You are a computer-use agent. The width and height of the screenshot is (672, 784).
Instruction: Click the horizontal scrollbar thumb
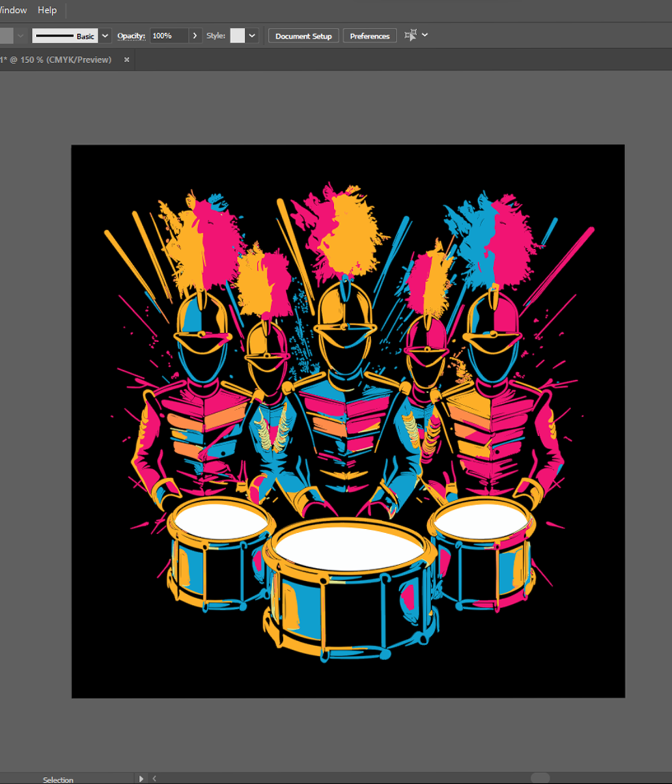[x=540, y=778]
